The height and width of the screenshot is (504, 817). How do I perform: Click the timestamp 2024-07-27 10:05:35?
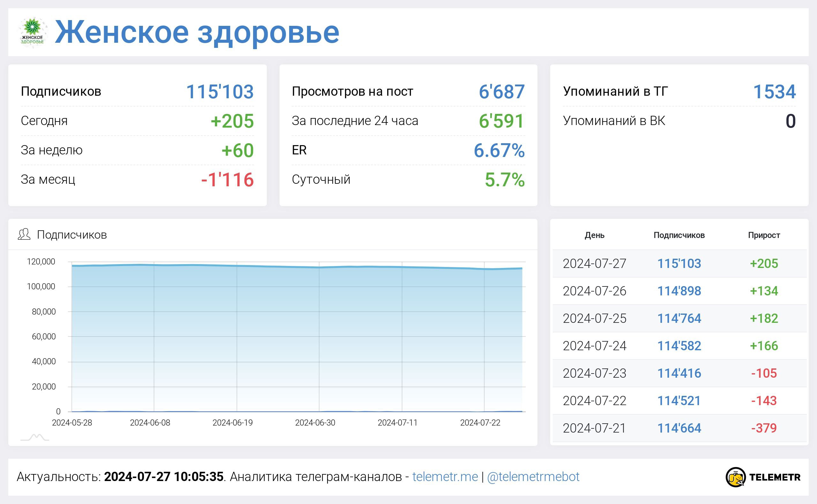point(163,477)
